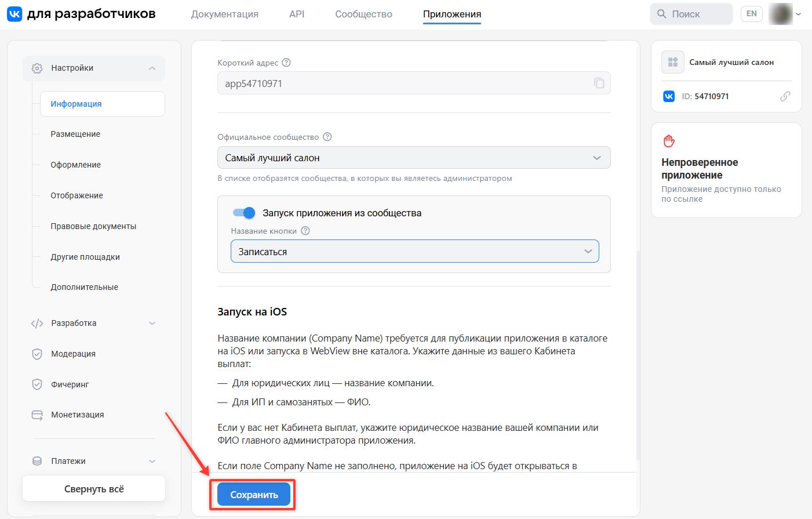Go to the Сообщество tab
Viewport: 812px width, 519px height.
pyautogui.click(x=363, y=14)
